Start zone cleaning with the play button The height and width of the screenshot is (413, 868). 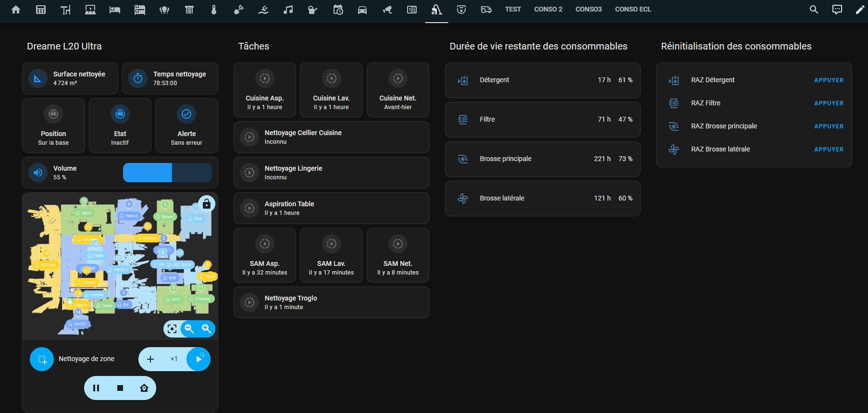click(198, 359)
